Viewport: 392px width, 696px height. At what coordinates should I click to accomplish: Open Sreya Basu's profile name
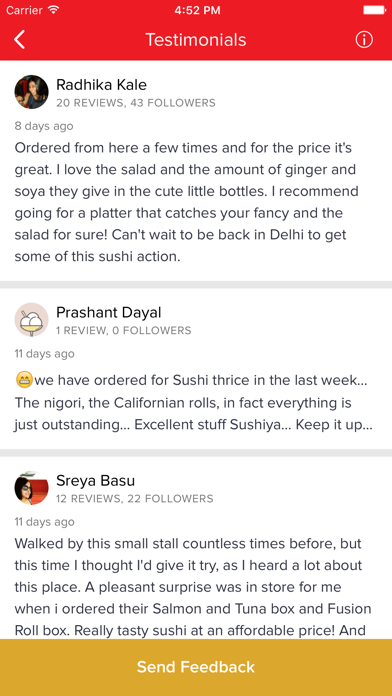pos(95,481)
